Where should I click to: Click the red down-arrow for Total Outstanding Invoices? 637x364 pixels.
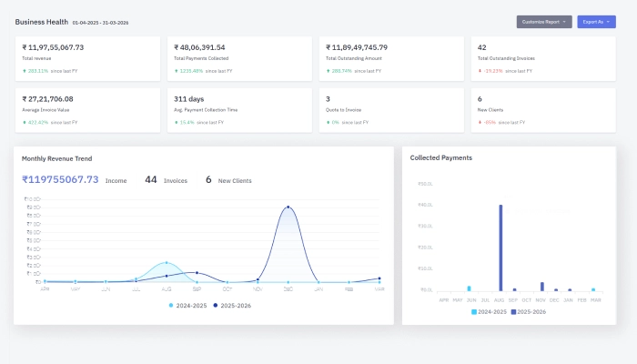pyautogui.click(x=480, y=70)
